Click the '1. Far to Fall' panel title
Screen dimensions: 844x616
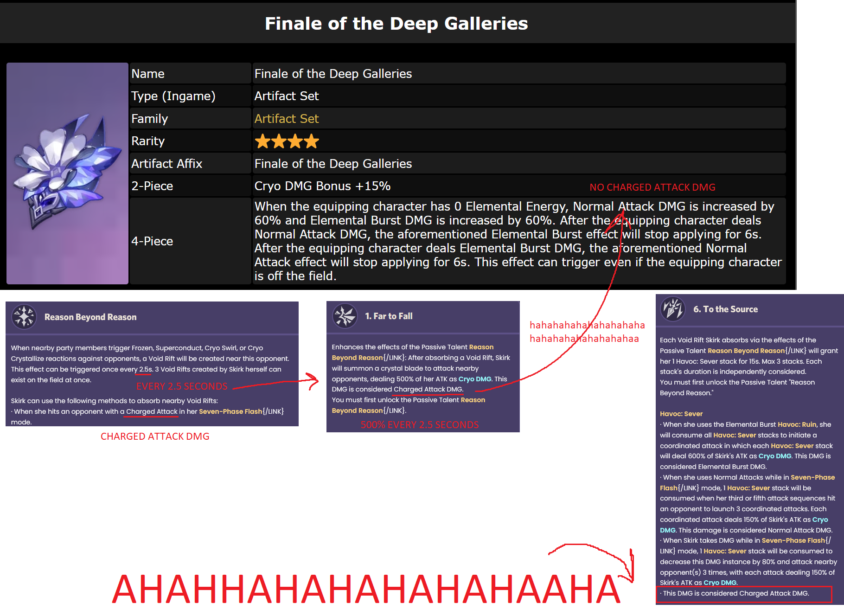[x=389, y=316]
